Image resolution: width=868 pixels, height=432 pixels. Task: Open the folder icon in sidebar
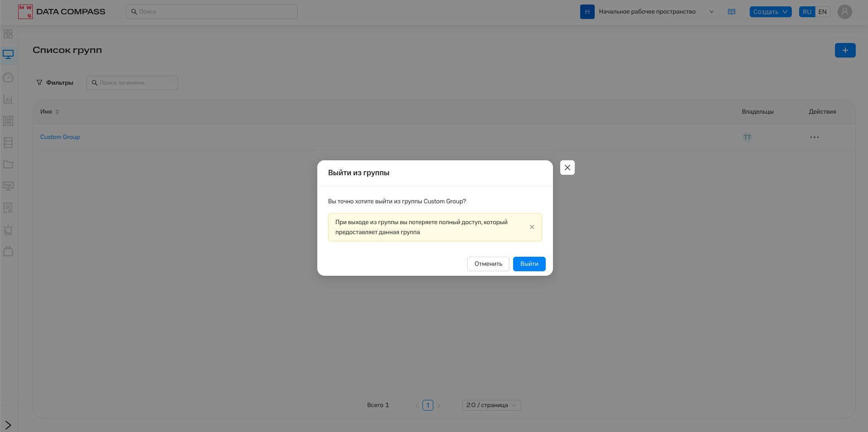[x=8, y=164]
